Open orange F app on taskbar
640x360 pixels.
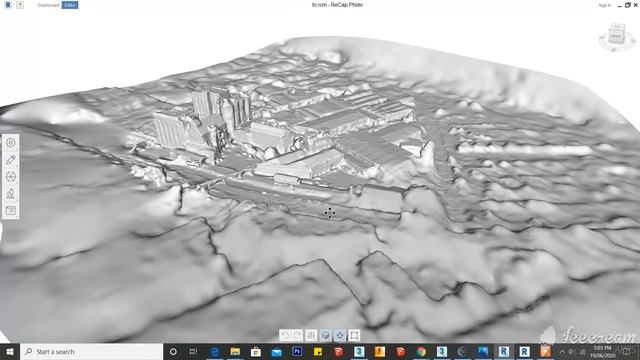[380, 351]
